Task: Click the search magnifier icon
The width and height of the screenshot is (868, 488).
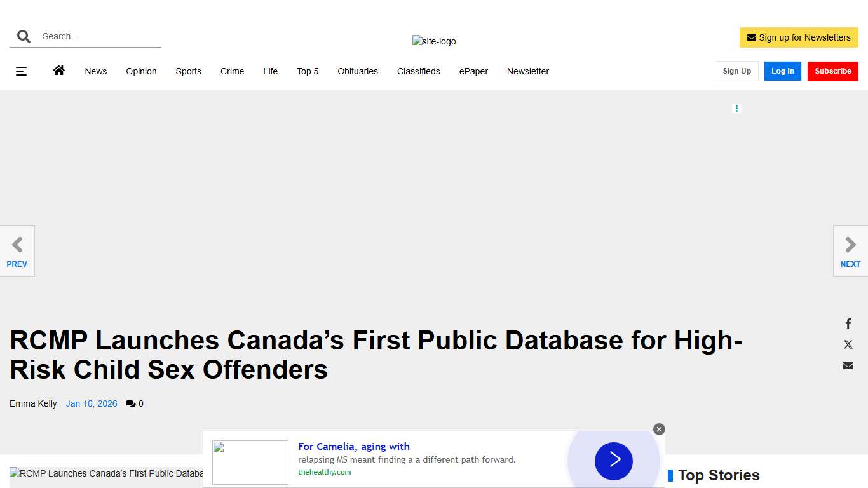Action: click(23, 36)
